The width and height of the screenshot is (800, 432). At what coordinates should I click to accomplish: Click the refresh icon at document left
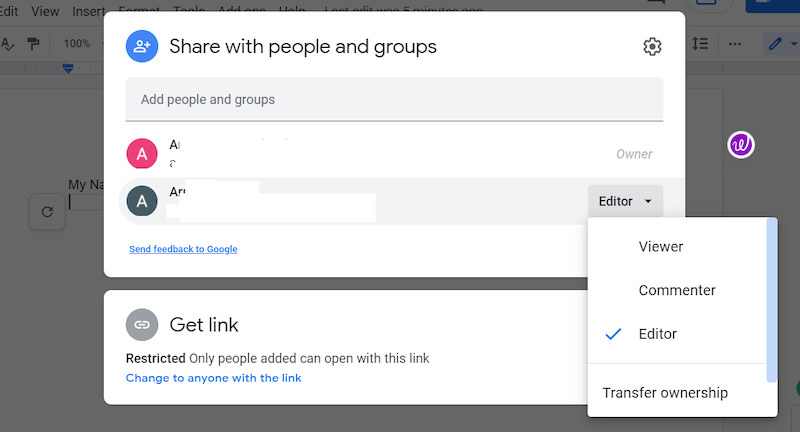pos(47,212)
